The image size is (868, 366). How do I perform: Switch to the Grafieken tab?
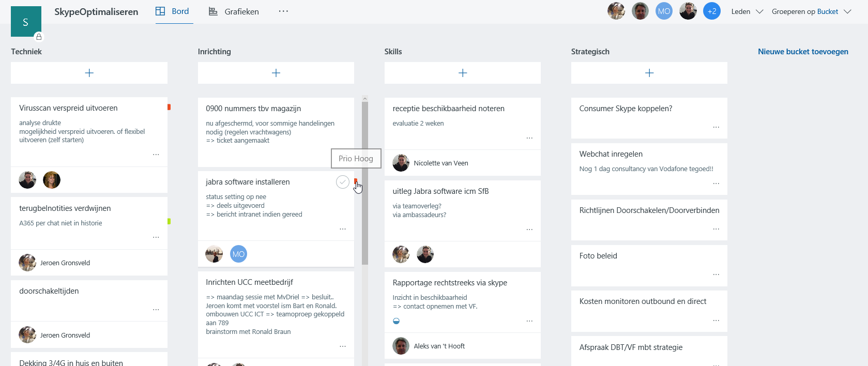(234, 11)
